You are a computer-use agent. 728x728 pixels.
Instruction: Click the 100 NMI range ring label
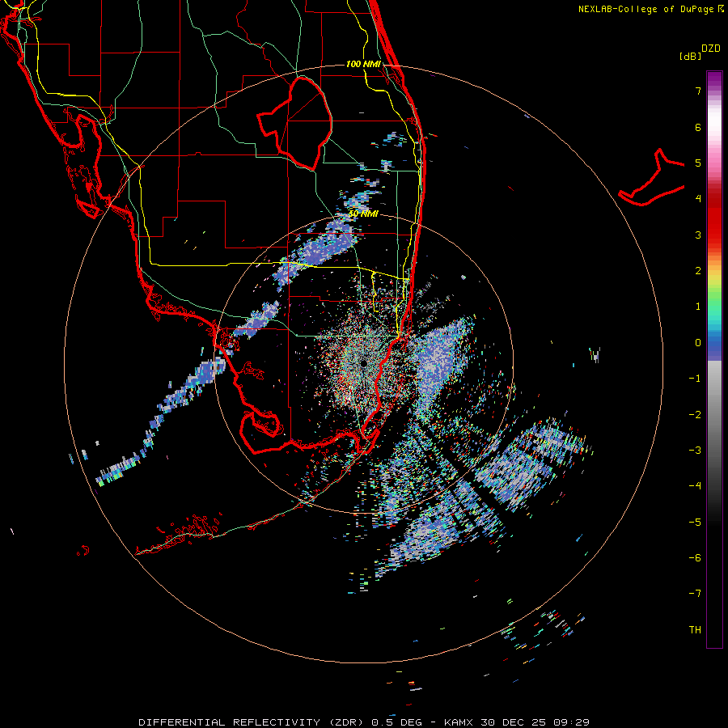click(363, 64)
